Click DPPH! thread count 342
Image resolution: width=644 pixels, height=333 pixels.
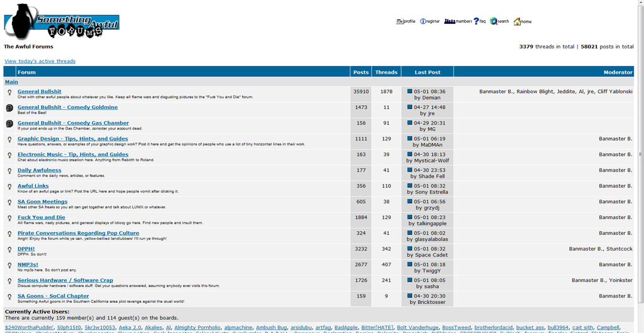pyautogui.click(x=386, y=248)
